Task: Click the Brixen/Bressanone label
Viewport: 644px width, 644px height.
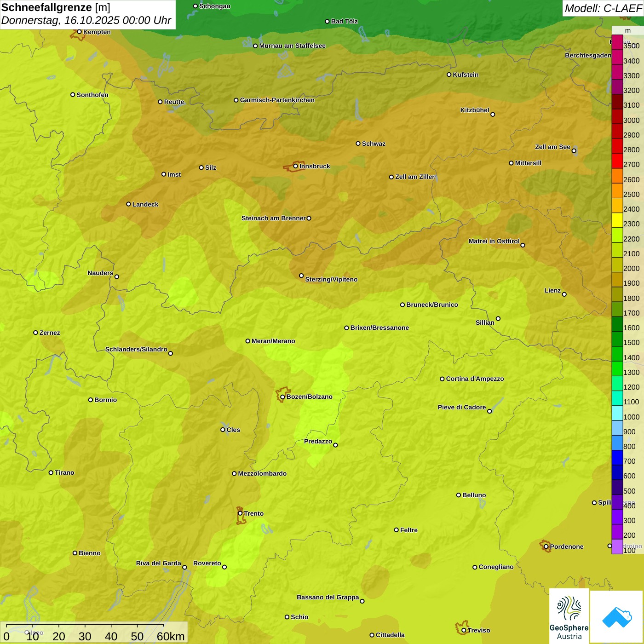Action: coord(379,328)
